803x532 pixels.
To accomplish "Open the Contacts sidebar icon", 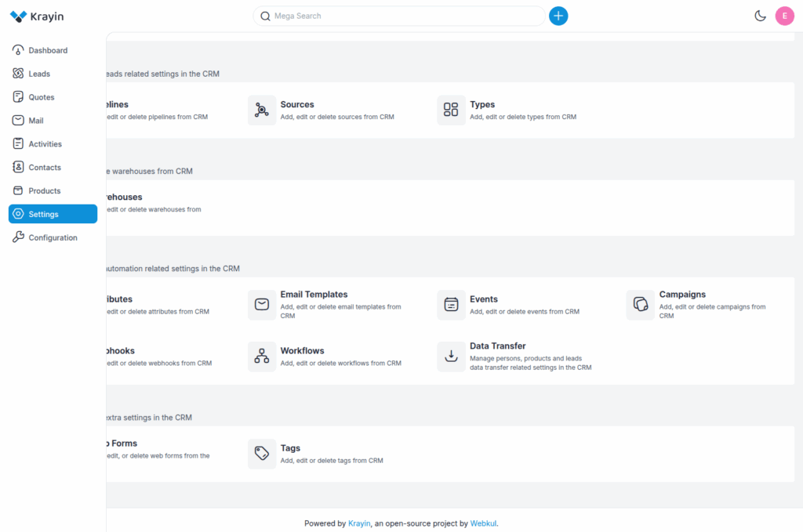I will (x=18, y=167).
